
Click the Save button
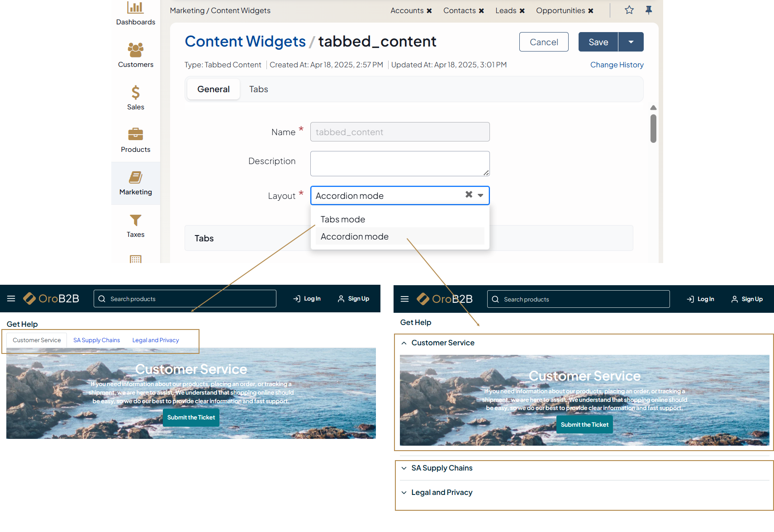point(598,42)
